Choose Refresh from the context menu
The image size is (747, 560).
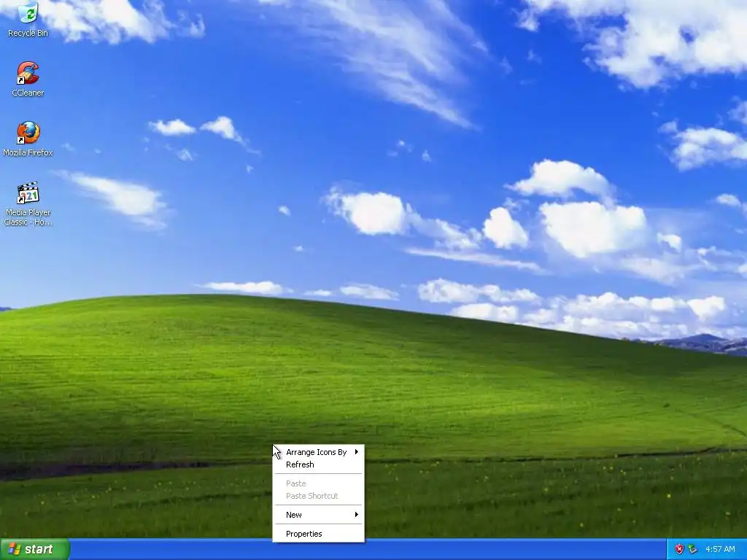(318, 464)
